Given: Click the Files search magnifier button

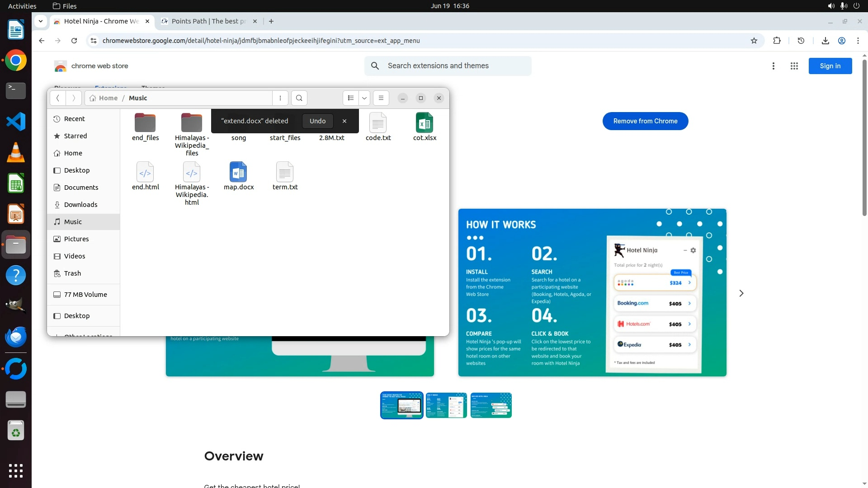Looking at the screenshot, I should (x=299, y=98).
